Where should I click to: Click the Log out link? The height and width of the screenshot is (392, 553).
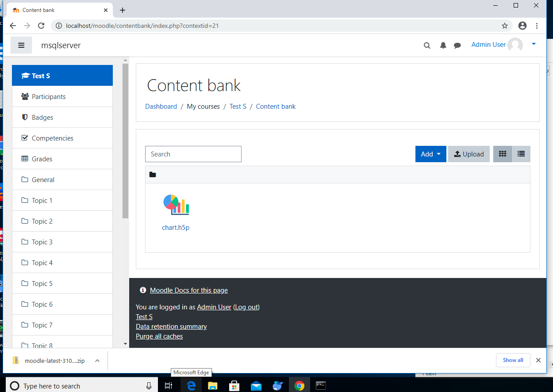coord(246,307)
